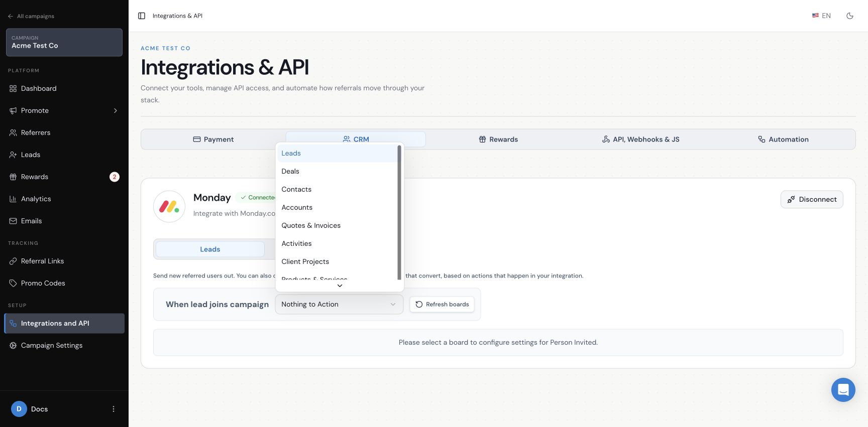Click the Rewards gift icon in sidebar
This screenshot has width=868, height=427.
point(13,177)
